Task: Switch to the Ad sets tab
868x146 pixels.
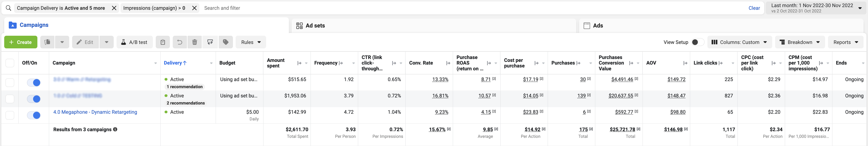Action: pyautogui.click(x=315, y=26)
